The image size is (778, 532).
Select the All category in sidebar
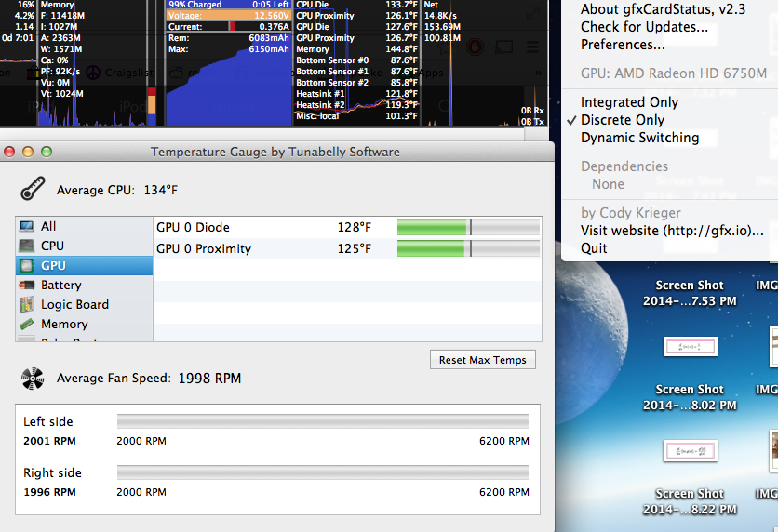click(x=85, y=227)
